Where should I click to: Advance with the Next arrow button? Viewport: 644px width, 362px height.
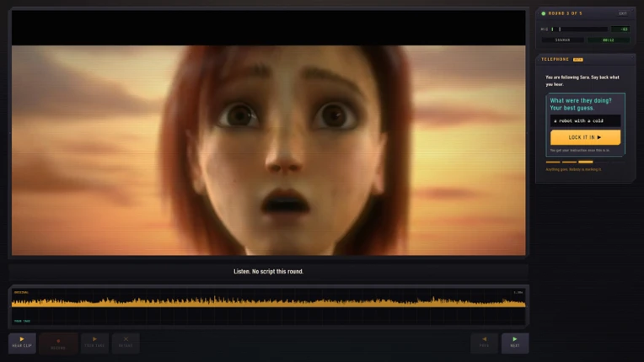click(x=515, y=343)
